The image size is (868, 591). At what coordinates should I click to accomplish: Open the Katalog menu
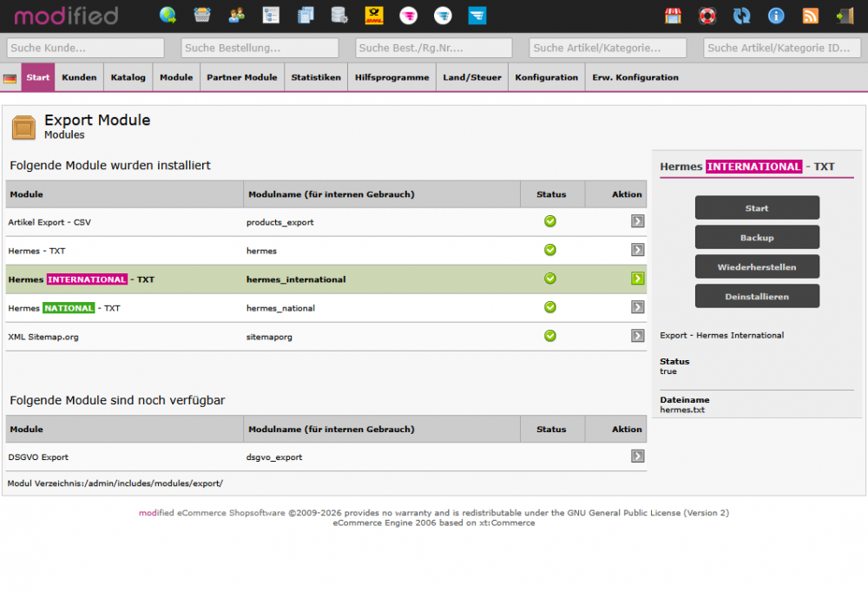[x=128, y=77]
